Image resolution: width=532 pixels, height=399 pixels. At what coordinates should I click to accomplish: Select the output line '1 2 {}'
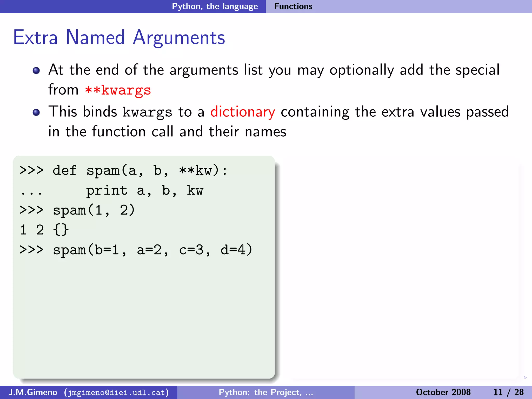click(44, 230)
